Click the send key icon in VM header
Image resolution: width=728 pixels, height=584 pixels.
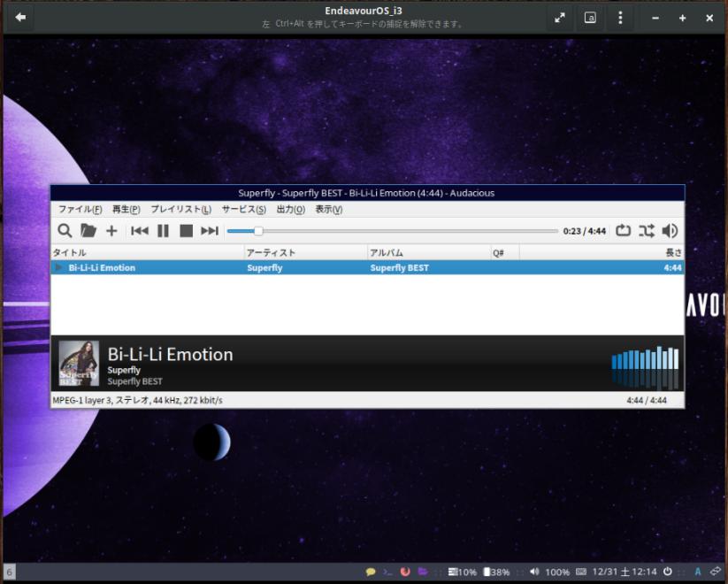coord(590,18)
